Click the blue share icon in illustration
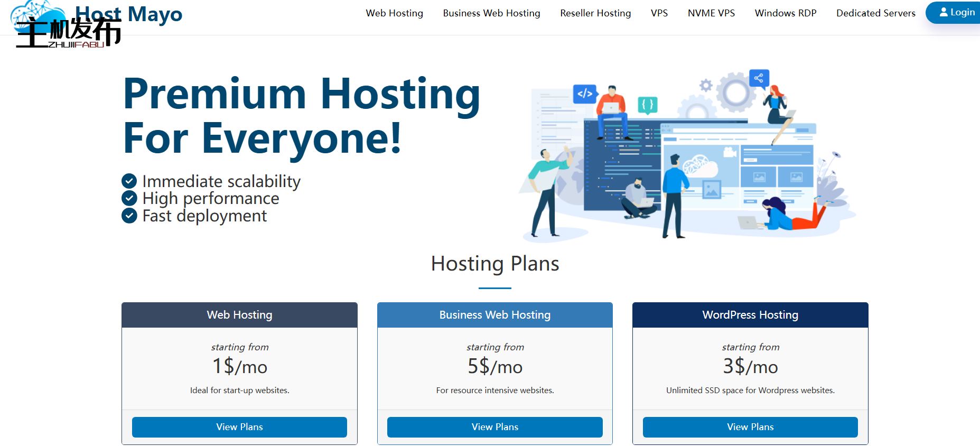This screenshot has width=980, height=446. point(759,78)
